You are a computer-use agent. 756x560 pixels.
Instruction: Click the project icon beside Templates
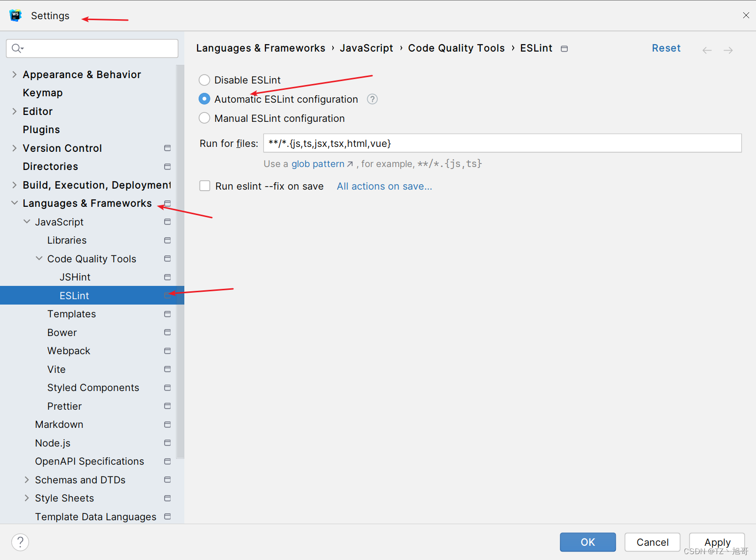click(167, 314)
